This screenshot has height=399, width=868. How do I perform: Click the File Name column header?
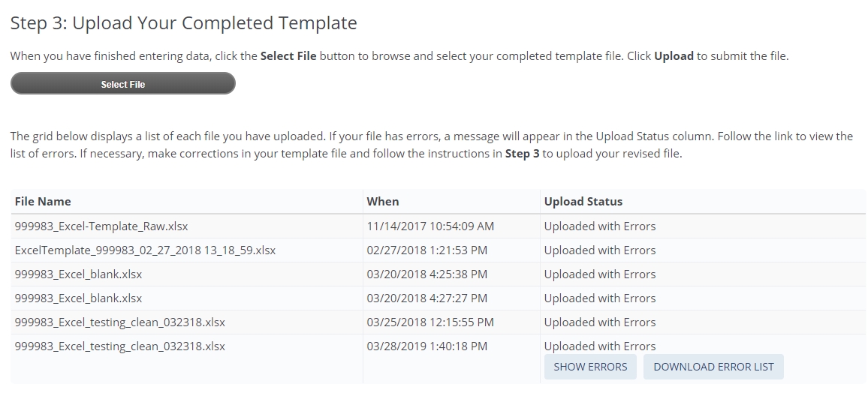pos(43,201)
